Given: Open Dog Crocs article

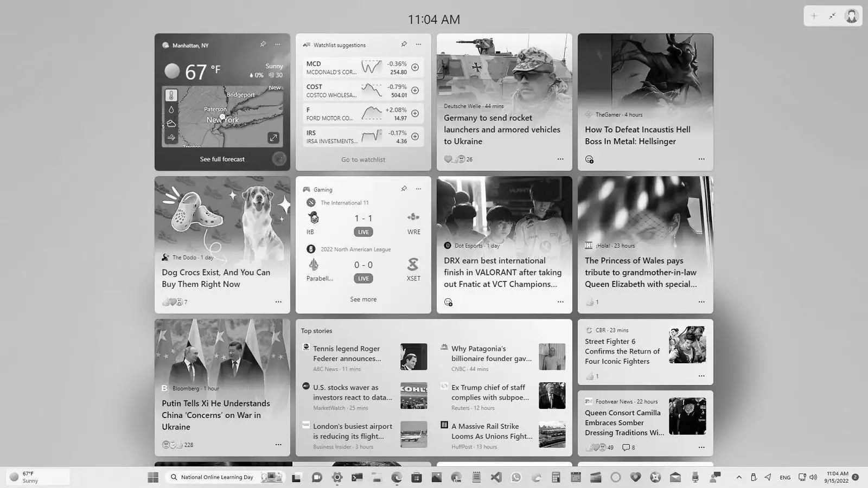Looking at the screenshot, I should tap(216, 278).
